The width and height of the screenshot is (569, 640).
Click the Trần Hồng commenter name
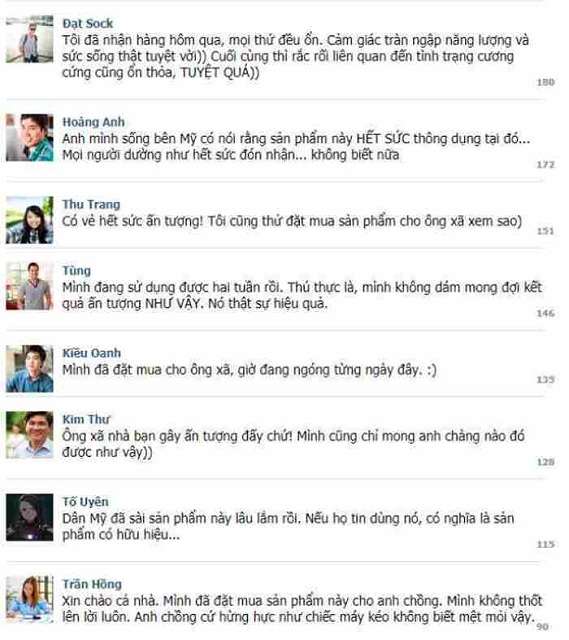(92, 584)
